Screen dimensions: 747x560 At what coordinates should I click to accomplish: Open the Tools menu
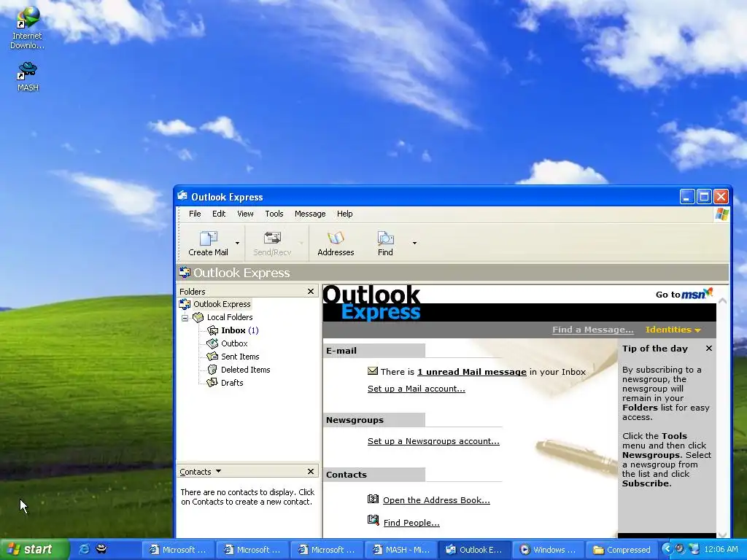[x=274, y=214]
